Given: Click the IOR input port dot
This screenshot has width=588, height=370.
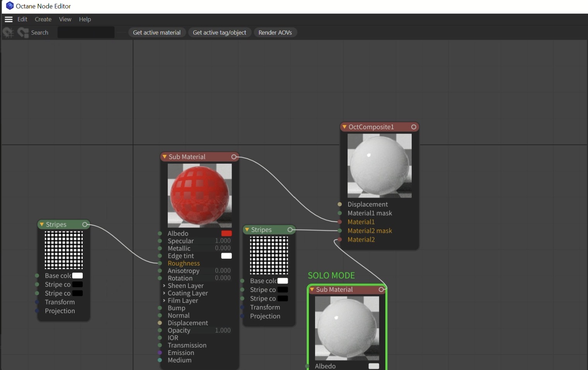Looking at the screenshot, I should (160, 338).
